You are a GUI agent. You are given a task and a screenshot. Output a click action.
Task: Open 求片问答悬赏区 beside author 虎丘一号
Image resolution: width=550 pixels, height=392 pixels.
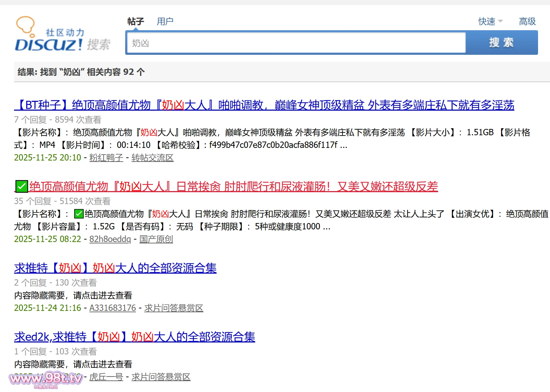coord(161,377)
